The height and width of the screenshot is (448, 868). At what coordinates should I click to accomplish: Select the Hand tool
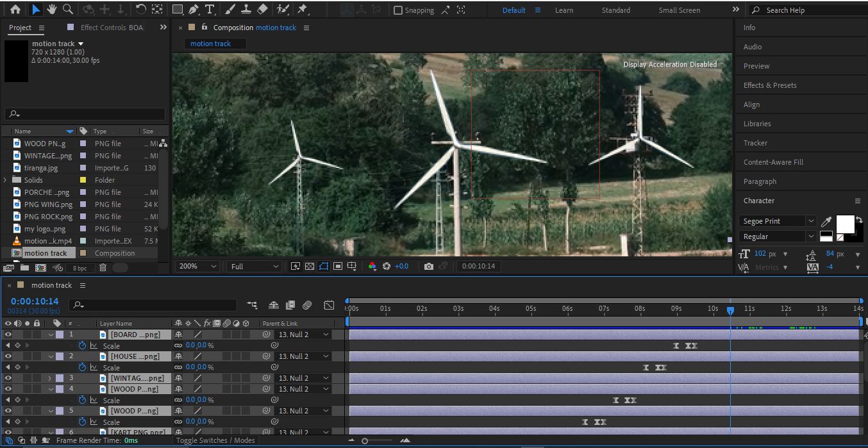pos(51,10)
